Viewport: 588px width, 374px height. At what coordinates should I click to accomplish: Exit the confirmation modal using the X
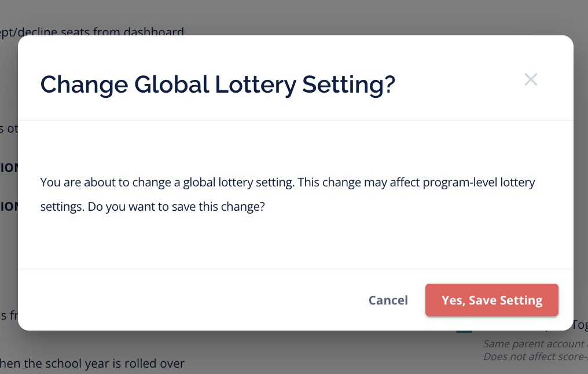click(x=531, y=80)
